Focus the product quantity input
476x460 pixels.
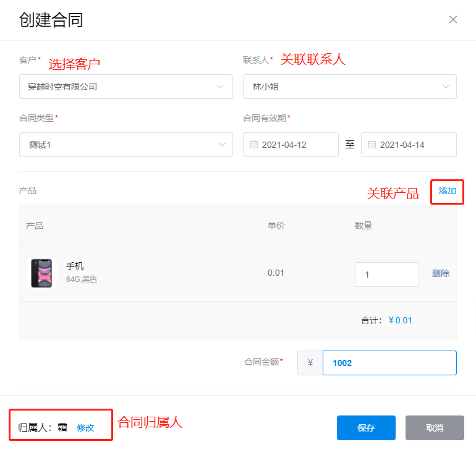(386, 275)
